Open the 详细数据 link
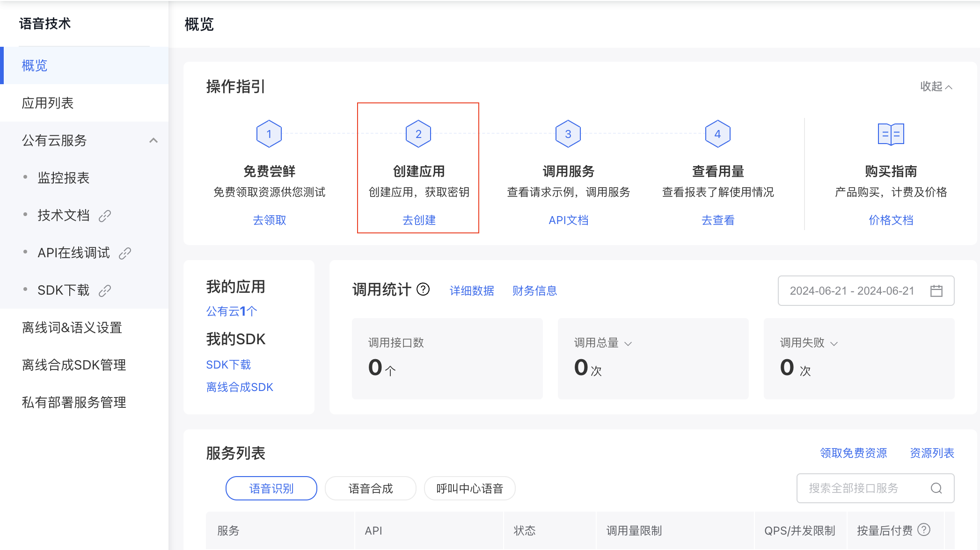980x550 pixels. [x=472, y=290]
